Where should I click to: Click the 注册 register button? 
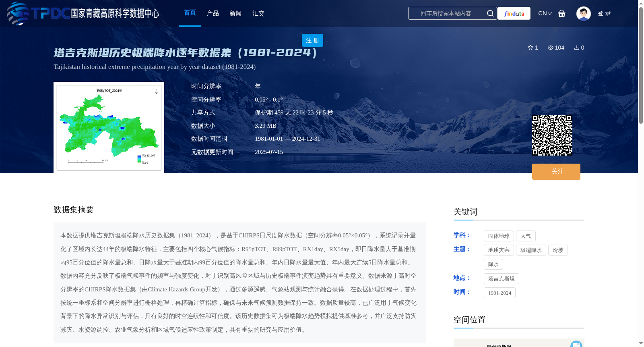(x=312, y=40)
